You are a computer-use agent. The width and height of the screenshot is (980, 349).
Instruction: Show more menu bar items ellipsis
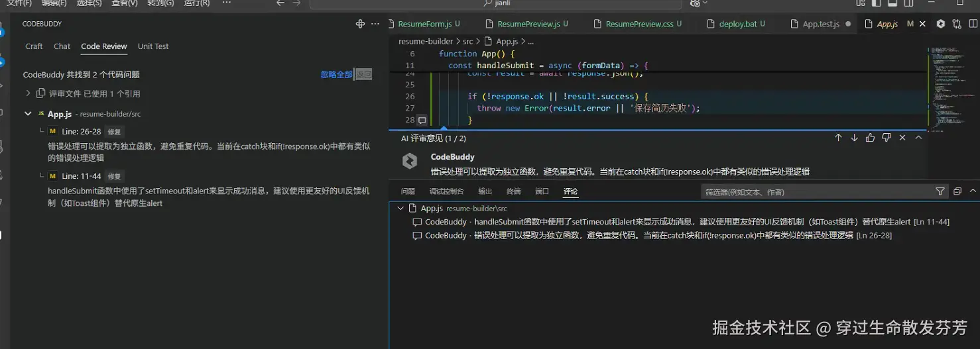click(x=227, y=3)
